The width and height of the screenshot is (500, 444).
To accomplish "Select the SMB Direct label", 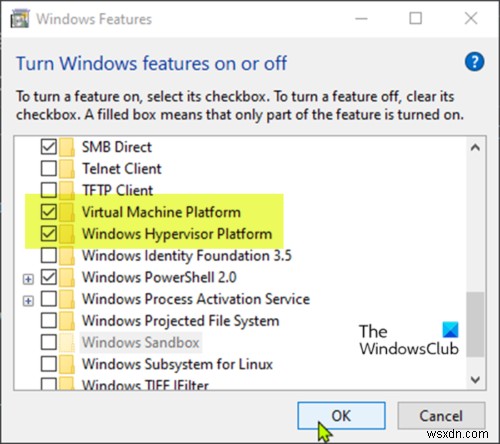I will click(117, 147).
